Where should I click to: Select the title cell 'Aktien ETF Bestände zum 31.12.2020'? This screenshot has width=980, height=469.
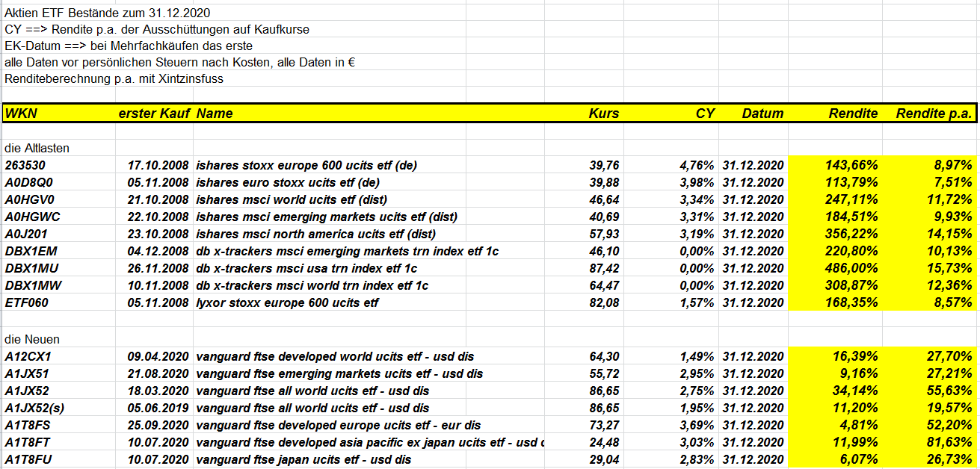click(107, 13)
